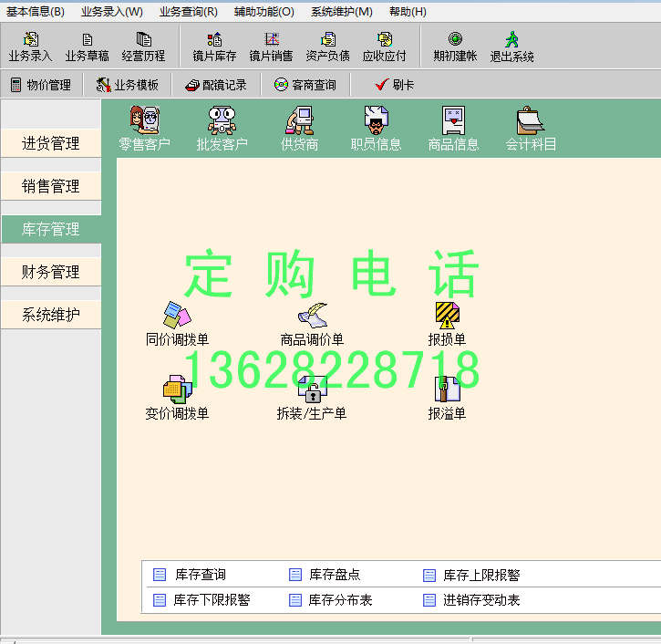This screenshot has height=644, width=661.
Task: Open 报溢单 overflow report icon
Action: click(447, 398)
